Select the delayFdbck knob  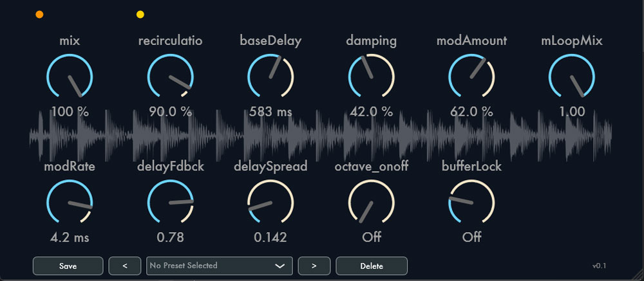171,203
